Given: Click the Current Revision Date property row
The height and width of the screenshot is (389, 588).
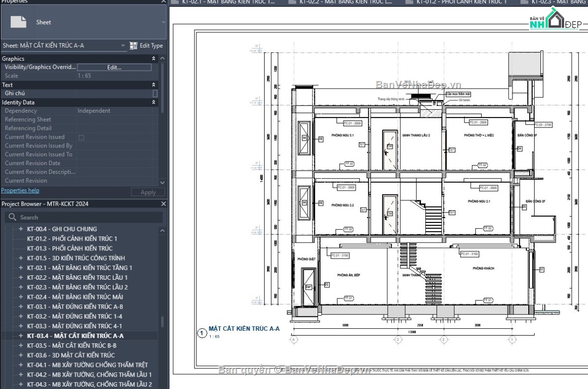Looking at the screenshot, I should click(x=79, y=163).
